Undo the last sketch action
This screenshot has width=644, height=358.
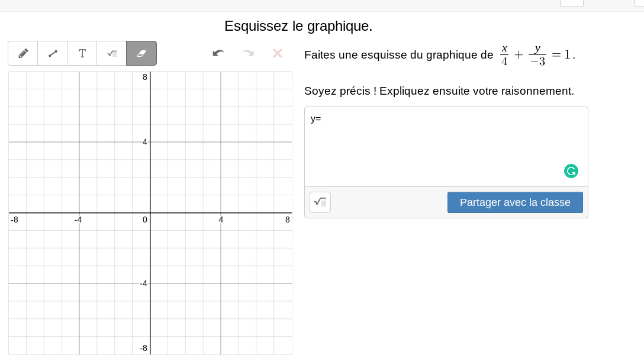[218, 53]
